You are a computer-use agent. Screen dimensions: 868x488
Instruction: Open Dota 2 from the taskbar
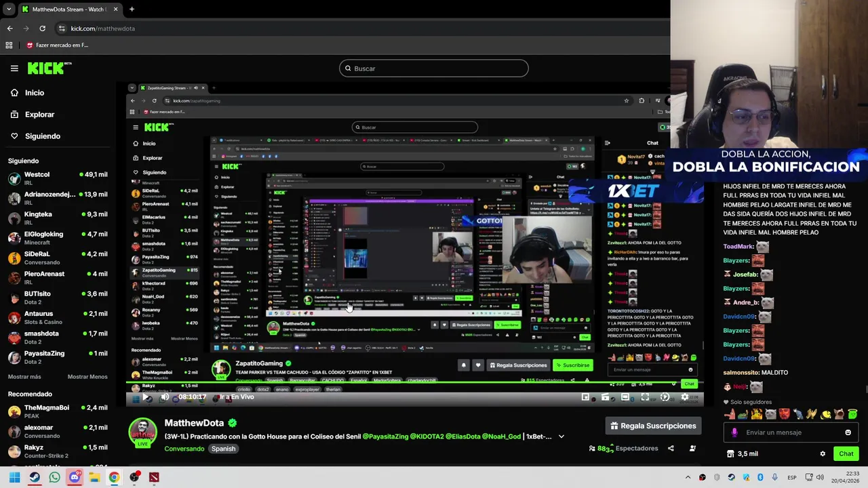pyautogui.click(x=154, y=477)
